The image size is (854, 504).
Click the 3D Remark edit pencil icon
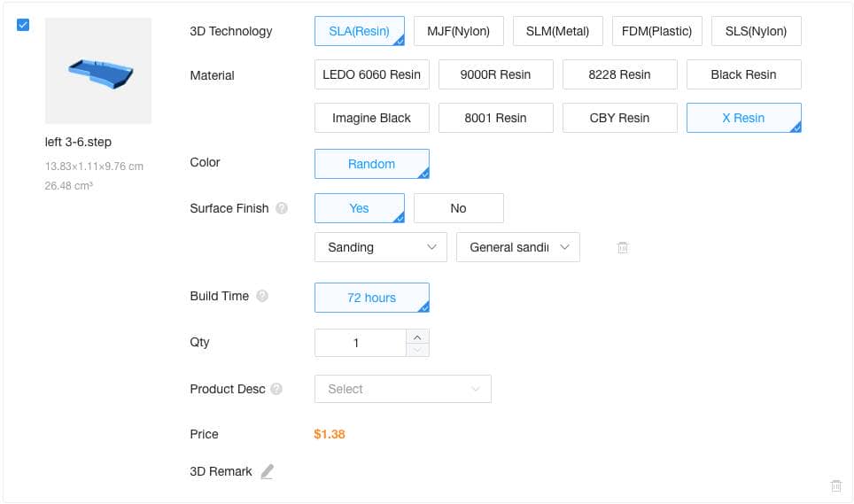pyautogui.click(x=267, y=471)
